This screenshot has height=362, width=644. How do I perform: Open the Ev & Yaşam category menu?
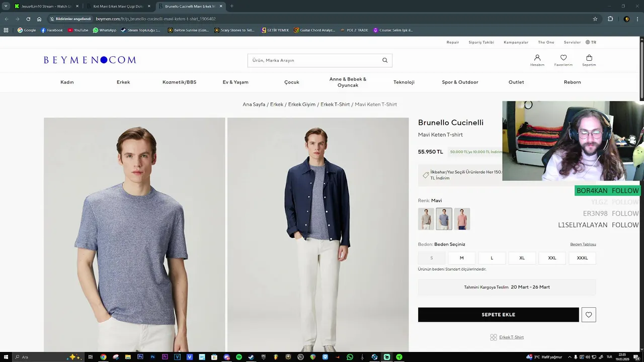tap(235, 82)
